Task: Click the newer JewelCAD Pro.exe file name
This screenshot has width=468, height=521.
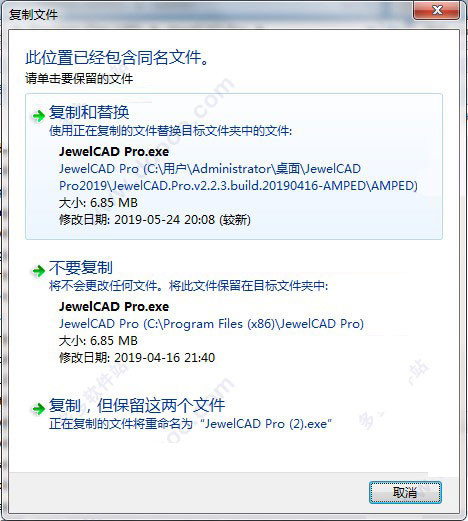Action: pyautogui.click(x=114, y=152)
